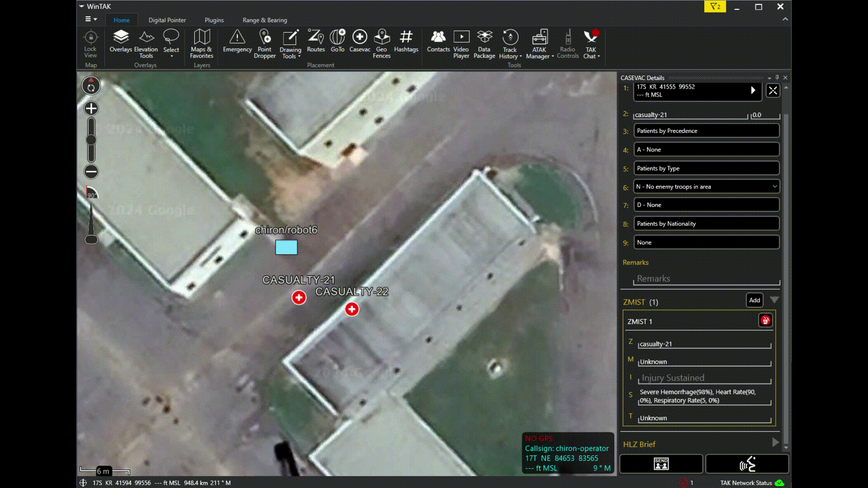Click the red alert status icon
The width and height of the screenshot is (868, 488).
[683, 483]
